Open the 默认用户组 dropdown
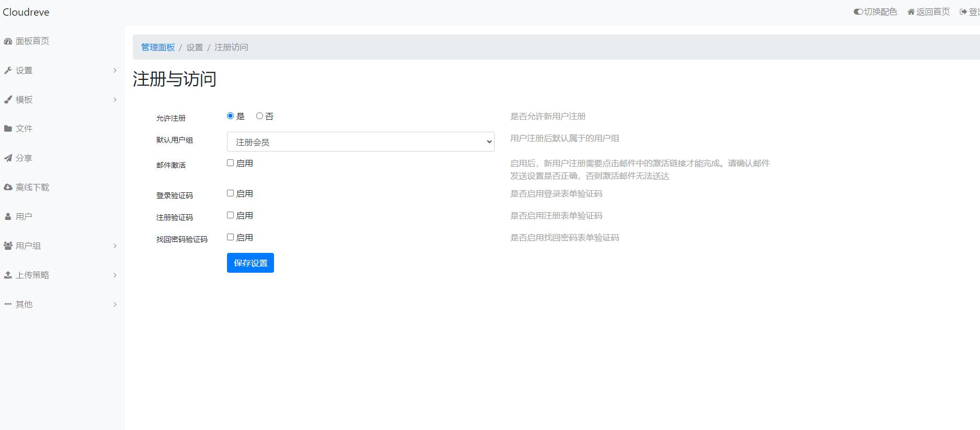This screenshot has height=430, width=980. [360, 142]
